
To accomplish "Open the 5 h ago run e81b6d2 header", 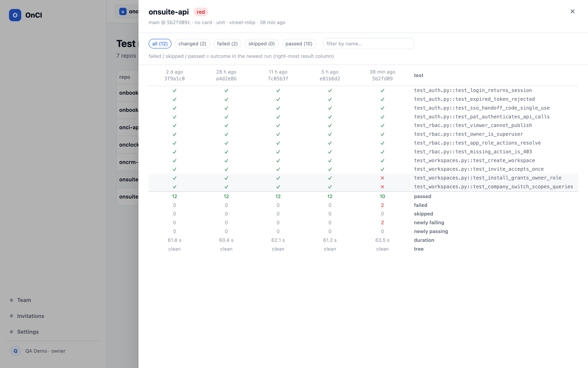I will (x=330, y=75).
